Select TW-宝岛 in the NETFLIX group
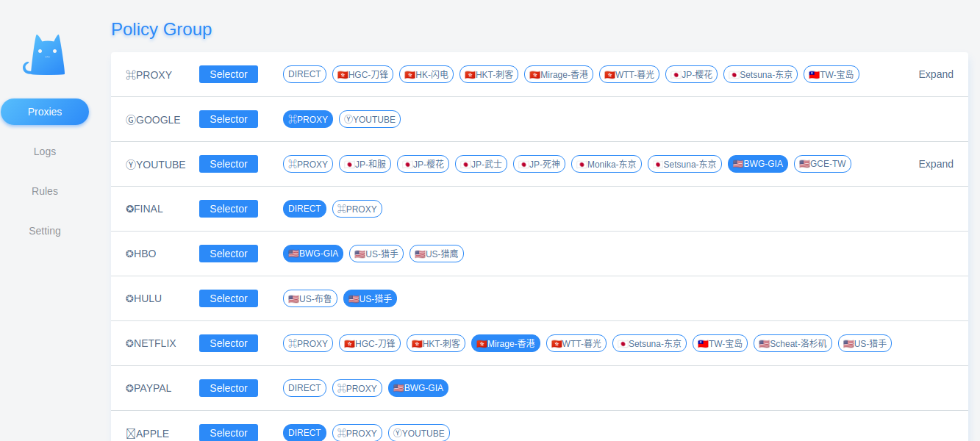 [720, 343]
